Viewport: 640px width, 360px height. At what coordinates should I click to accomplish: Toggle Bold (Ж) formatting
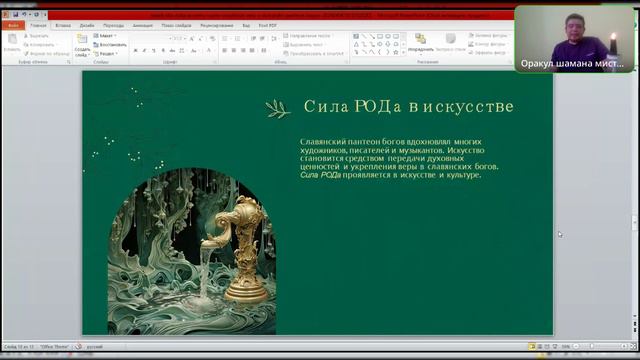(136, 50)
